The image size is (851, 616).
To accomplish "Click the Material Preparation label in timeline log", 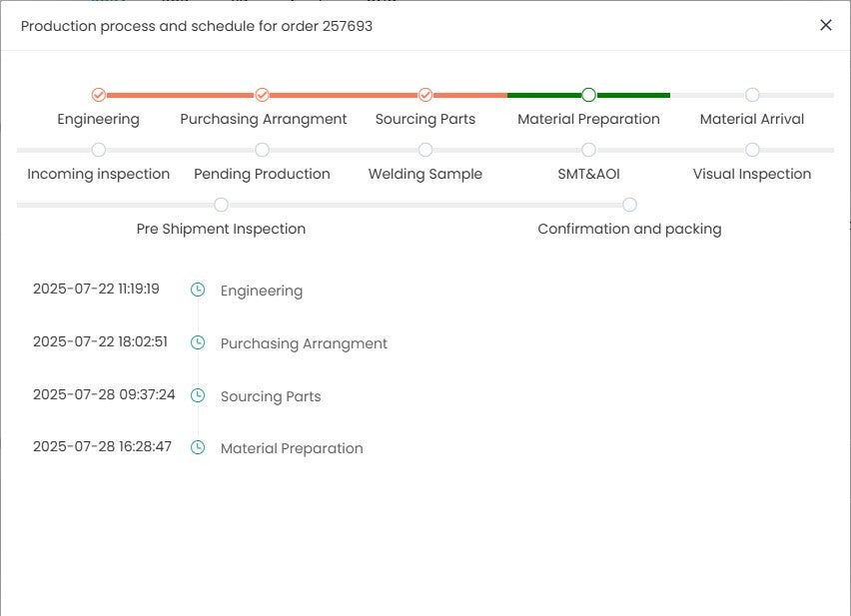I will [292, 448].
